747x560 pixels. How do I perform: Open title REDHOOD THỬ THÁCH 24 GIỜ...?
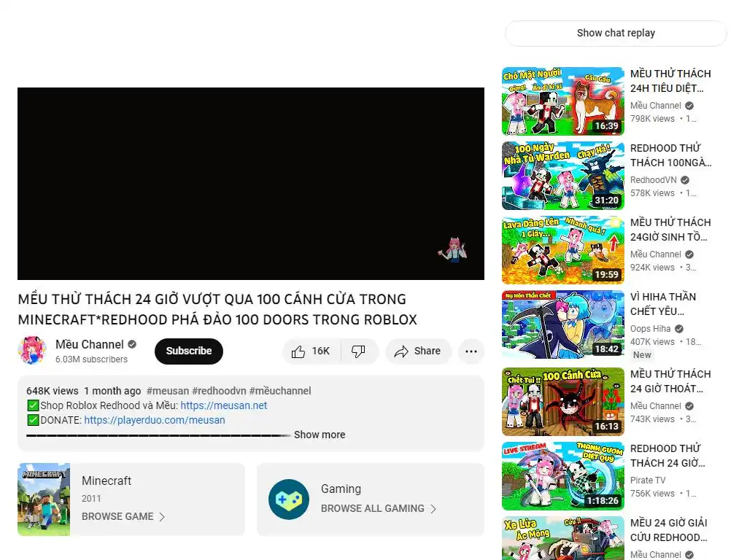667,455
